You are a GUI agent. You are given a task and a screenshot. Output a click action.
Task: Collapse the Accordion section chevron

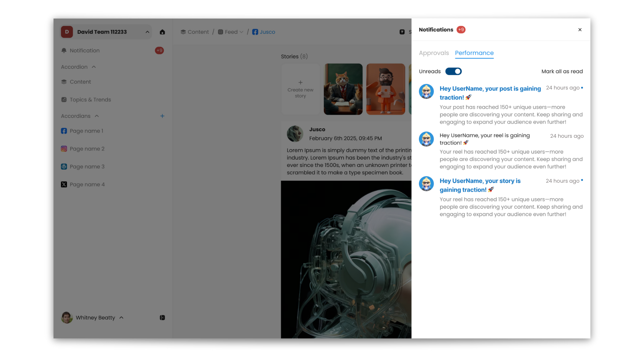[94, 67]
